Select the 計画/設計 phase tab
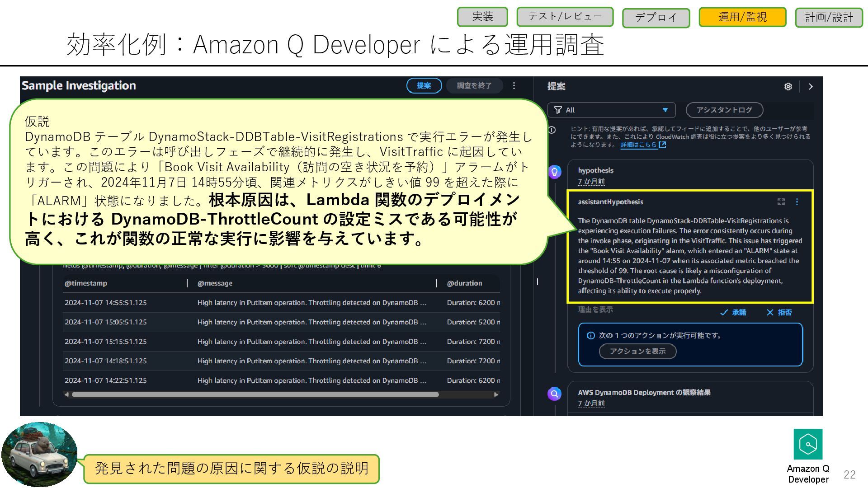 point(829,18)
